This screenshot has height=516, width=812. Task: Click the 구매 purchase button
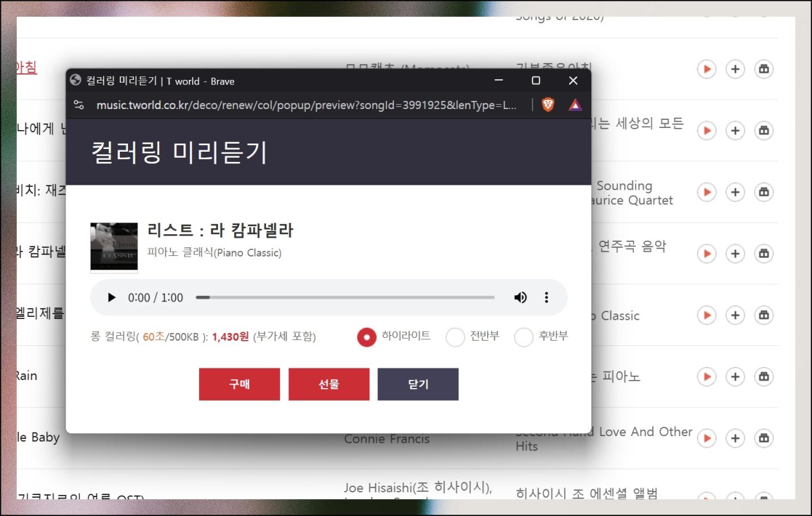pyautogui.click(x=240, y=385)
